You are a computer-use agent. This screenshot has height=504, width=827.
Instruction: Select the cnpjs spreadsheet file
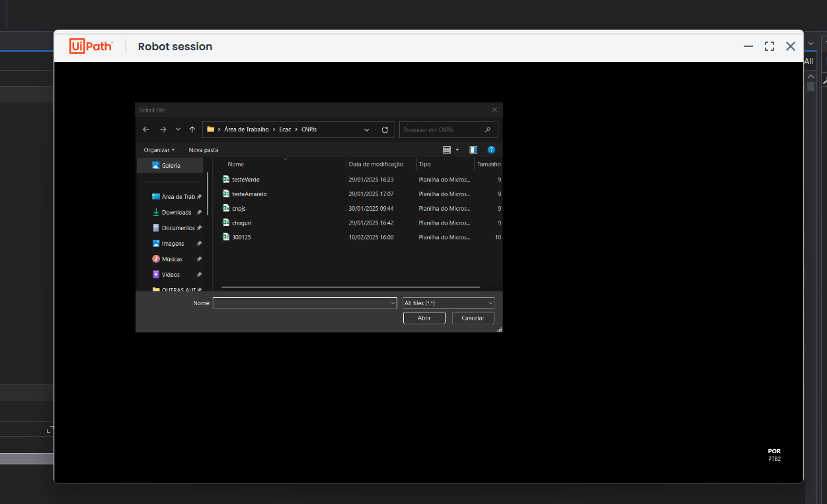(x=239, y=208)
